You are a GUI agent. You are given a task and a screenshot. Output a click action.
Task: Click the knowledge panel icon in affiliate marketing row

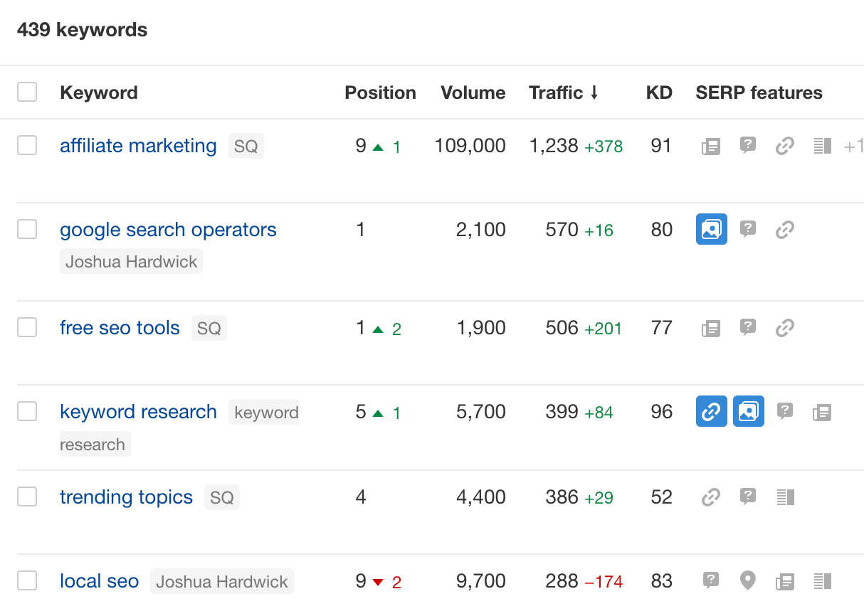pyautogui.click(x=823, y=147)
